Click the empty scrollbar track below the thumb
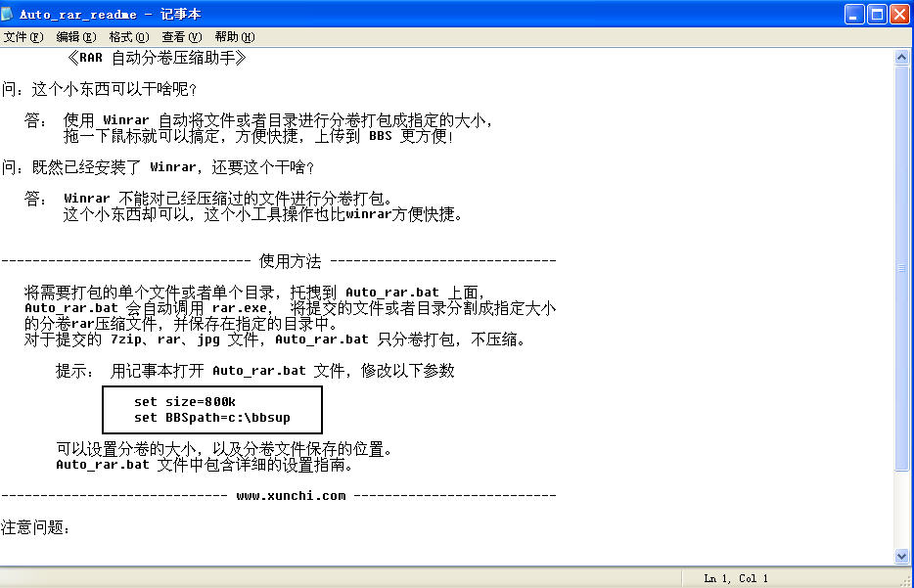This screenshot has height=588, width=914. pyautogui.click(x=902, y=509)
